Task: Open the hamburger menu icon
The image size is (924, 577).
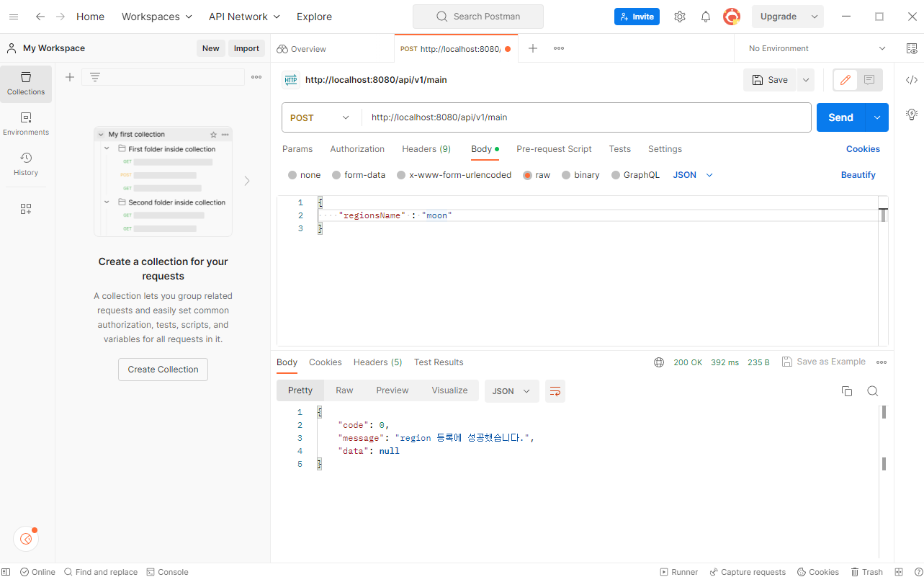Action: 14,17
